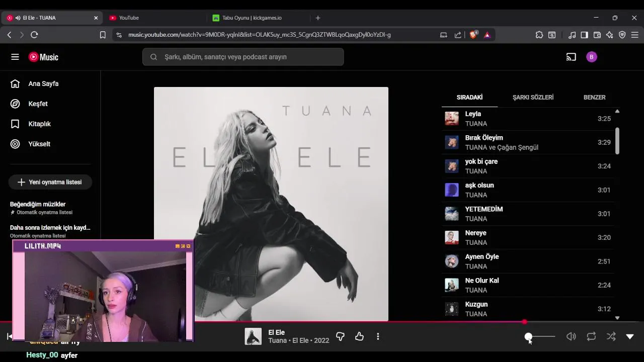Play Aynen Öyle from queue
The height and width of the screenshot is (362, 644).
(x=528, y=261)
